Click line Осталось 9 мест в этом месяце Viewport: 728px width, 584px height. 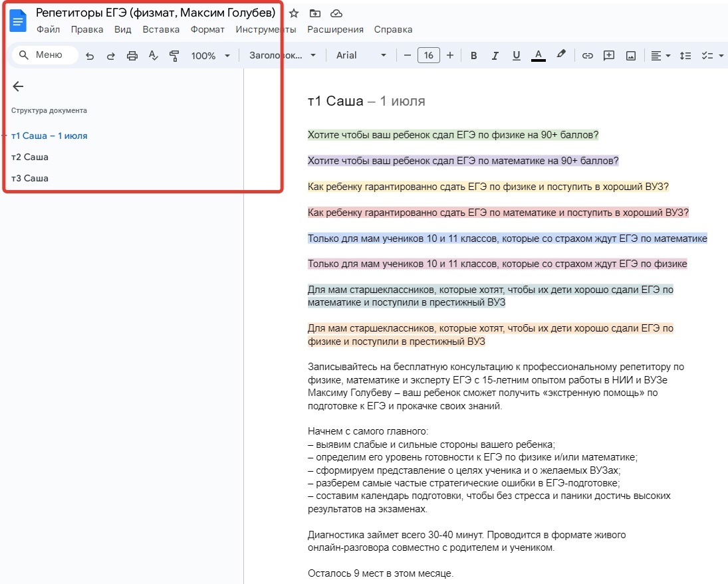click(380, 573)
